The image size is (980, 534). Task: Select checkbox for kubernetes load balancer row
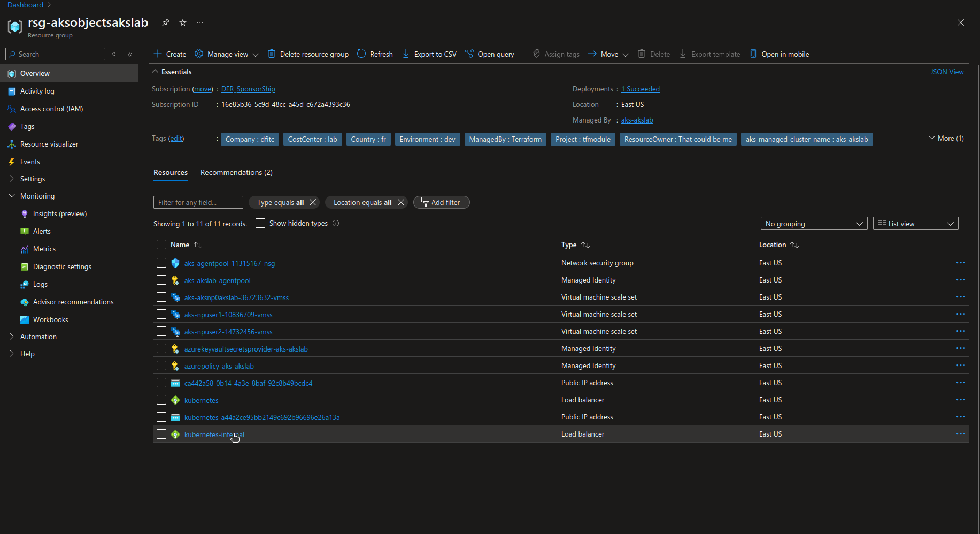coord(161,400)
